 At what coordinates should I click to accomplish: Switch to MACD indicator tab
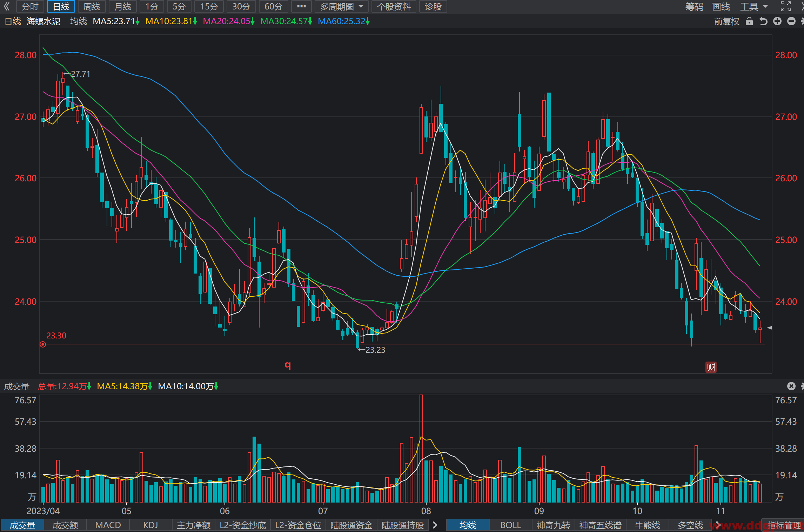(x=108, y=525)
